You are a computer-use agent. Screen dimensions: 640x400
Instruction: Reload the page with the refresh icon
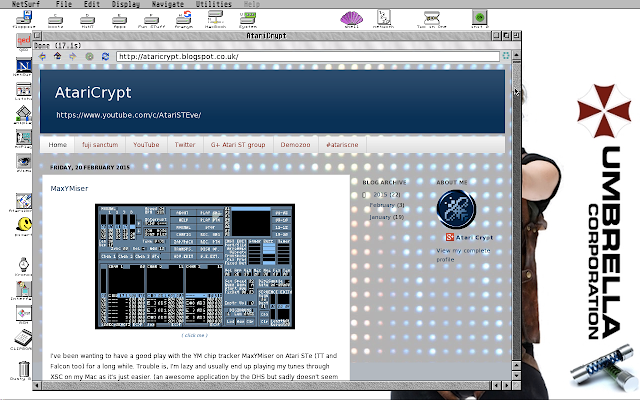105,56
